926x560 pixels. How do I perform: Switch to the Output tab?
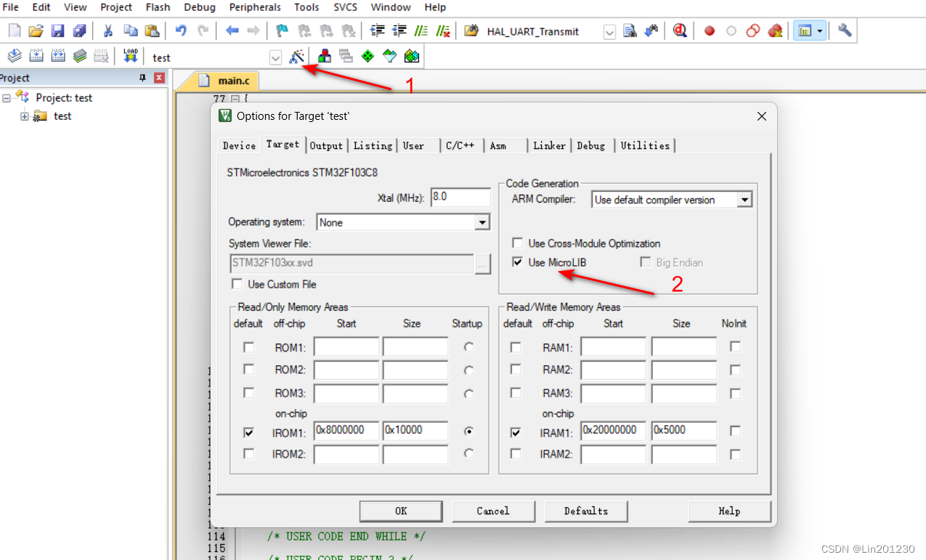click(x=326, y=146)
